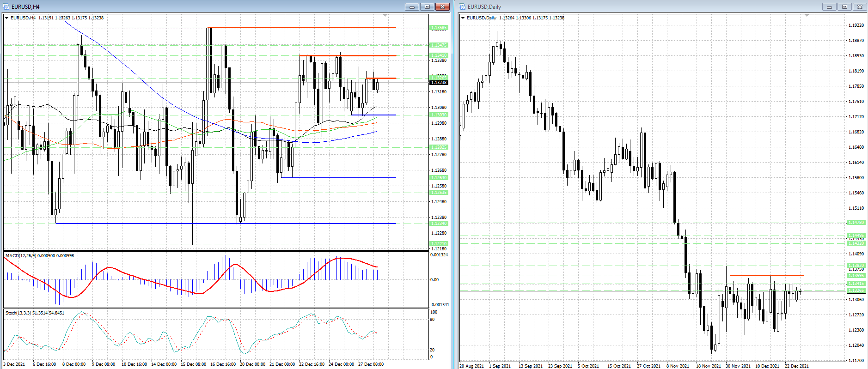The width and height of the screenshot is (868, 369).
Task: Select the current price tag 1.13238
Action: click(439, 83)
